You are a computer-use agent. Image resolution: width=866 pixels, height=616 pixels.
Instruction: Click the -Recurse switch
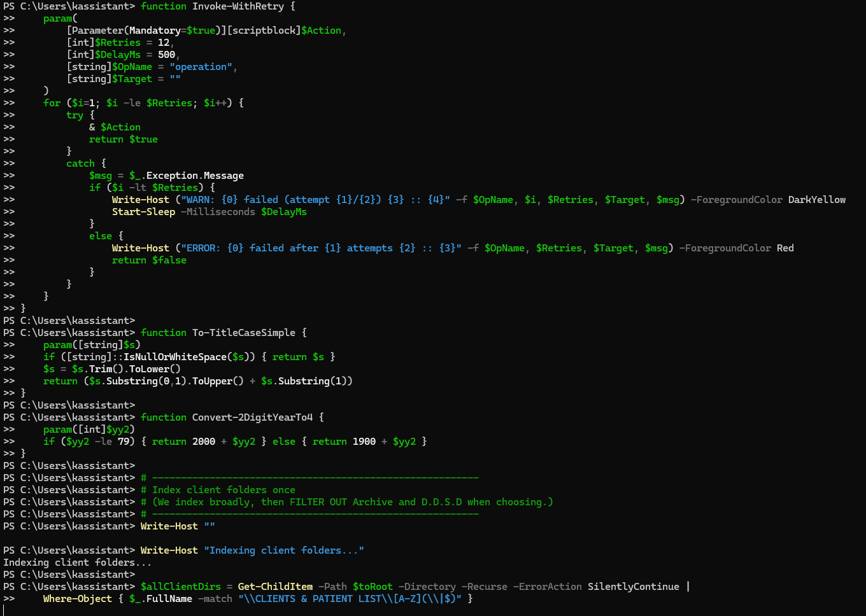pyautogui.click(x=485, y=587)
